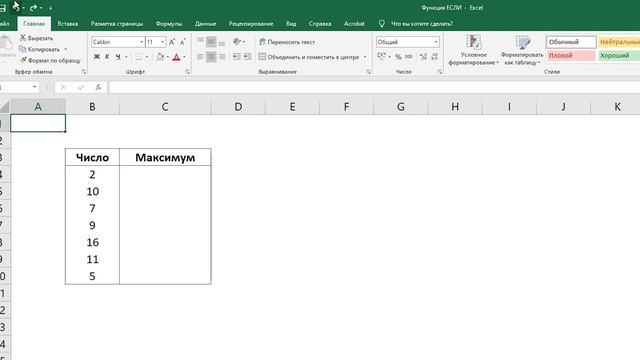Expand the underline style dropdown arrow
This screenshot has width=640, height=360.
126,57
